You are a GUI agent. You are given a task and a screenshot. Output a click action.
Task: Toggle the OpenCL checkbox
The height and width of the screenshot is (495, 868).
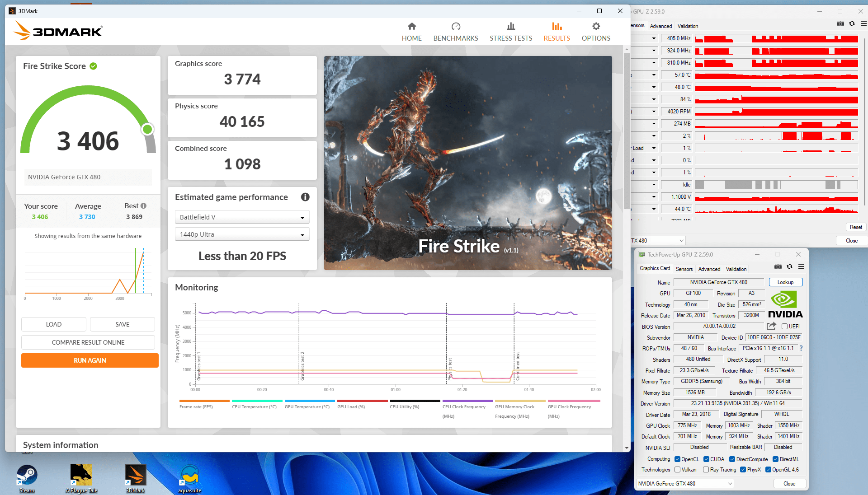pos(677,459)
